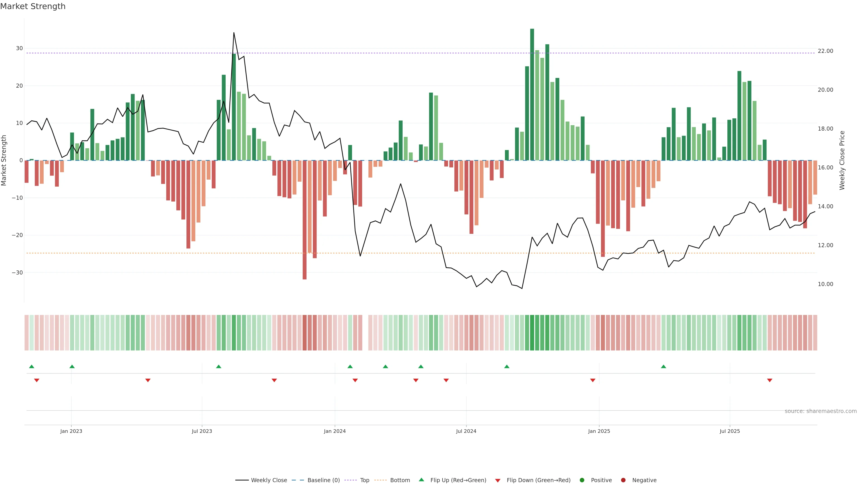Click the 22.00 right-axis price label

pos(825,51)
